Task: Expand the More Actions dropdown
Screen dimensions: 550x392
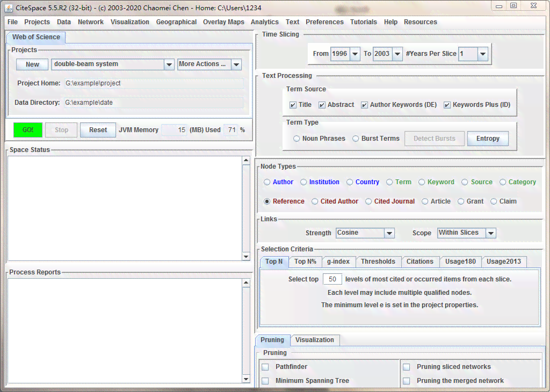Action: pyautogui.click(x=236, y=64)
